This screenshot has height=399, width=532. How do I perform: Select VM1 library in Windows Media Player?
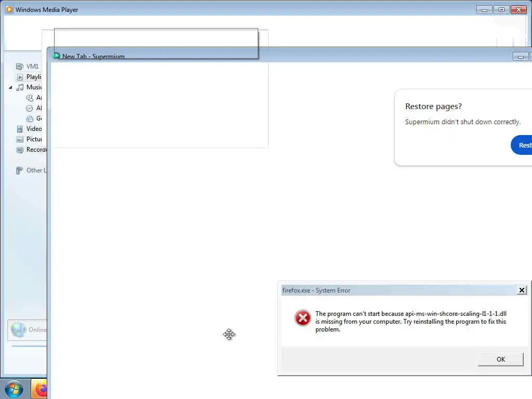point(27,66)
